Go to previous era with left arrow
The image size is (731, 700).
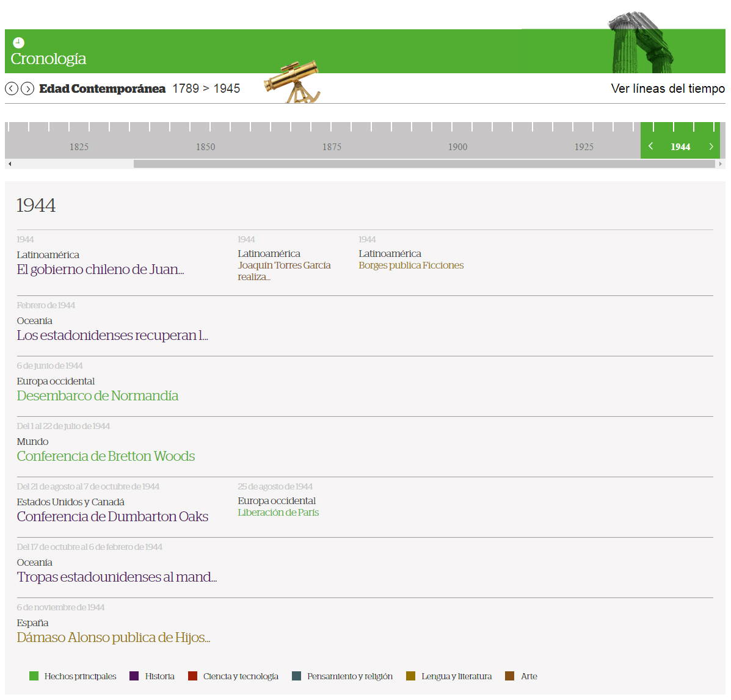(11, 89)
